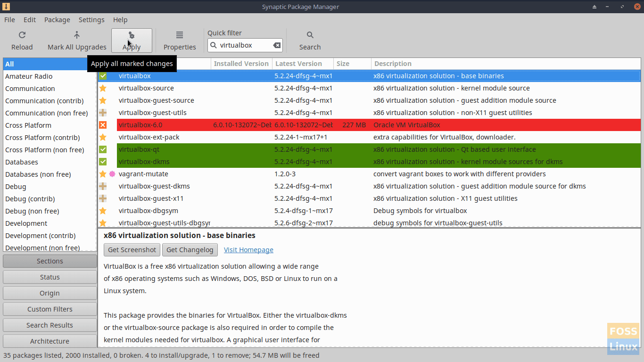Image resolution: width=644 pixels, height=362 pixels.
Task: Click the "Debug symbols for virtualbox" description
Action: [420, 211]
